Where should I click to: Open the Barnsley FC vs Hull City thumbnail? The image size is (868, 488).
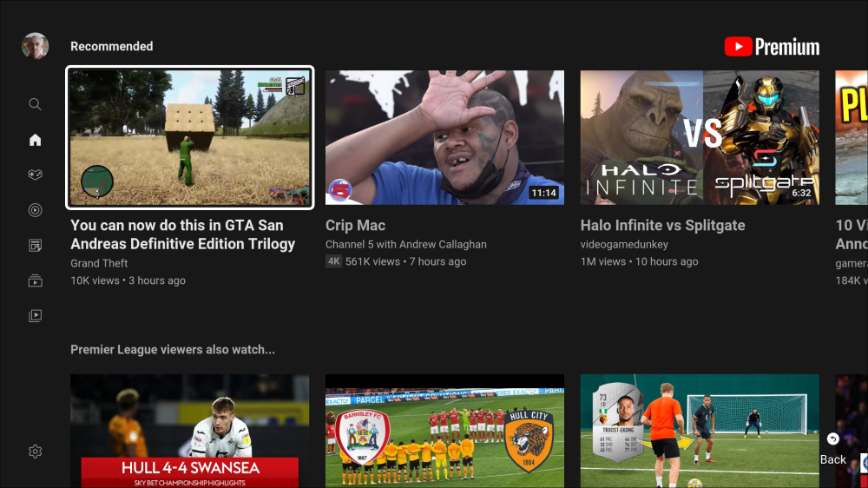(x=444, y=431)
